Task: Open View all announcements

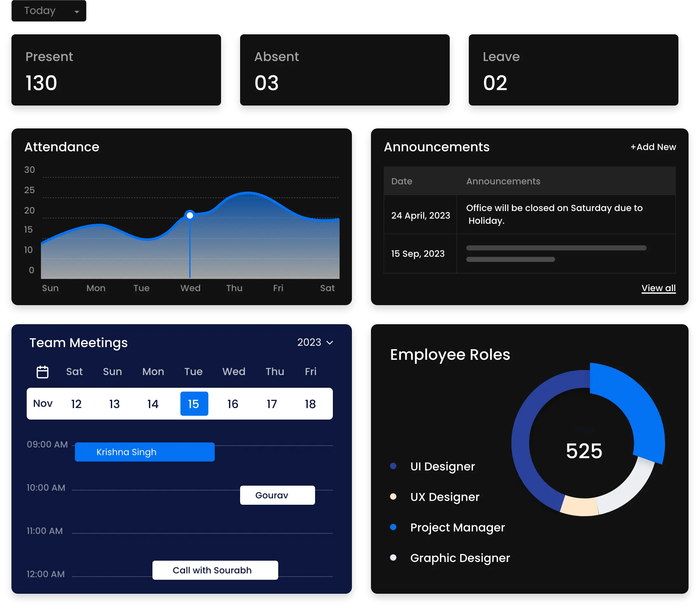Action: click(658, 288)
